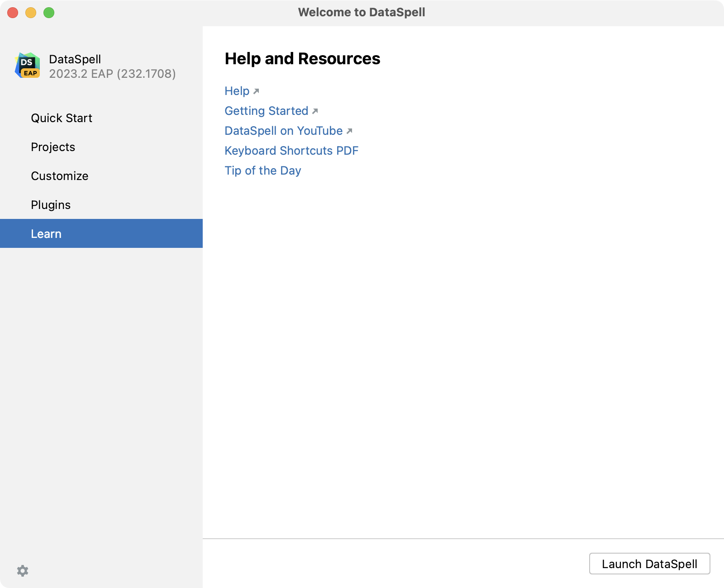Open the Help link
The width and height of the screenshot is (724, 588).
tap(236, 91)
